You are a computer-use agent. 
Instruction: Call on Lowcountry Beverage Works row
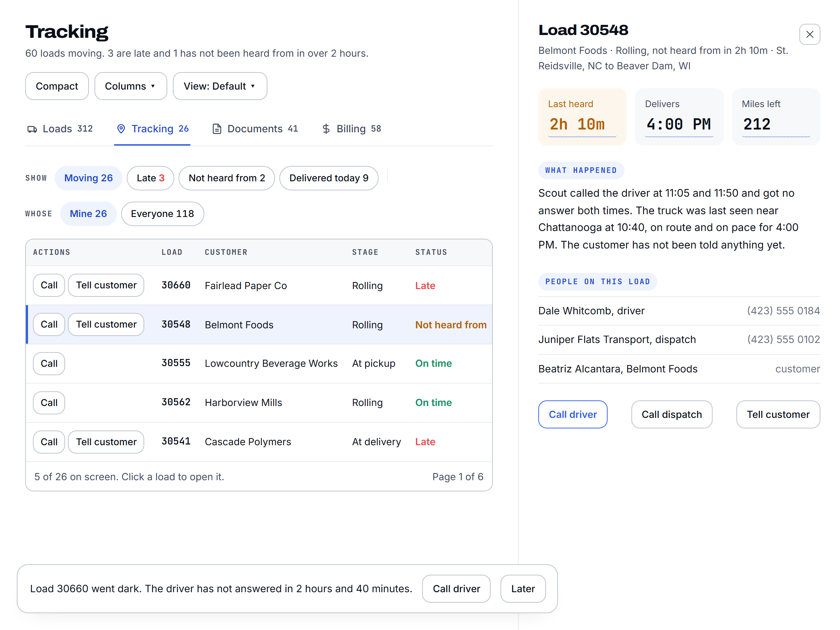[49, 363]
